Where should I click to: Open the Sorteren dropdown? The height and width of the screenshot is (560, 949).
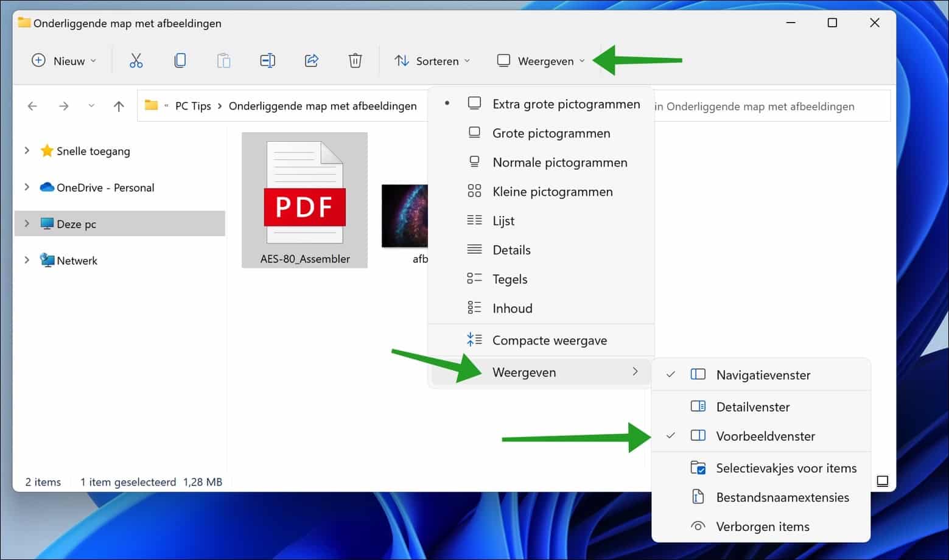(433, 61)
